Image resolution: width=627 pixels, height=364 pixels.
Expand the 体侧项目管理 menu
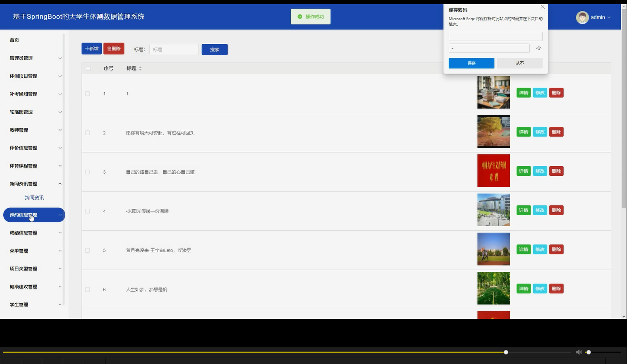pyautogui.click(x=34, y=76)
